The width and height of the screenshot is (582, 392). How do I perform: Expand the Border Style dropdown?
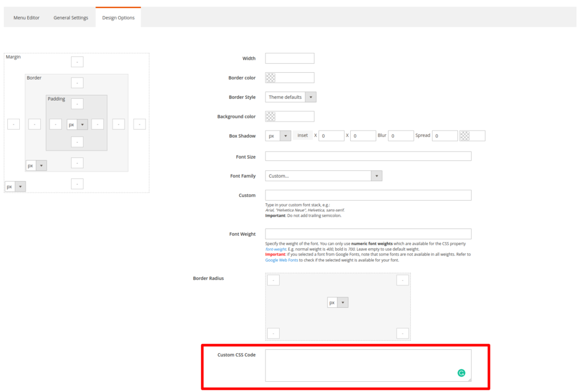pos(290,97)
